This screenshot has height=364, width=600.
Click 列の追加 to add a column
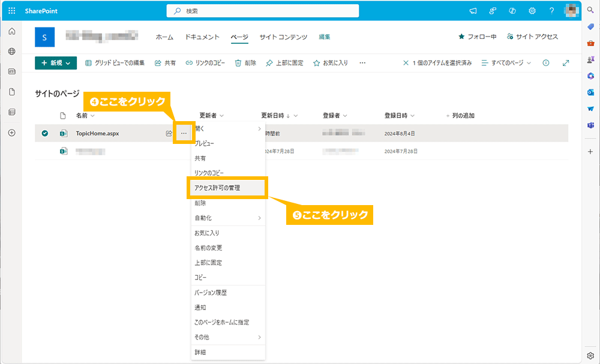[460, 116]
